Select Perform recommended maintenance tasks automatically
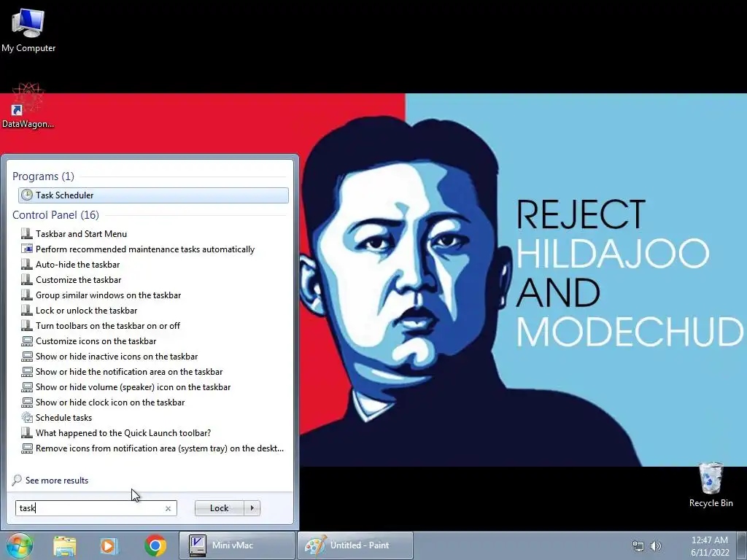 (145, 249)
